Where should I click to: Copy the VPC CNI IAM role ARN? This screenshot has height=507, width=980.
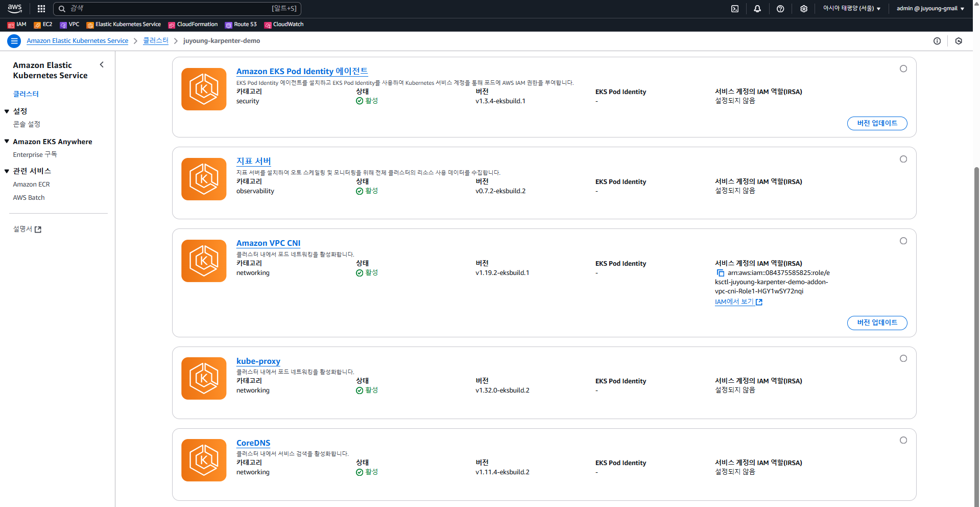click(720, 273)
